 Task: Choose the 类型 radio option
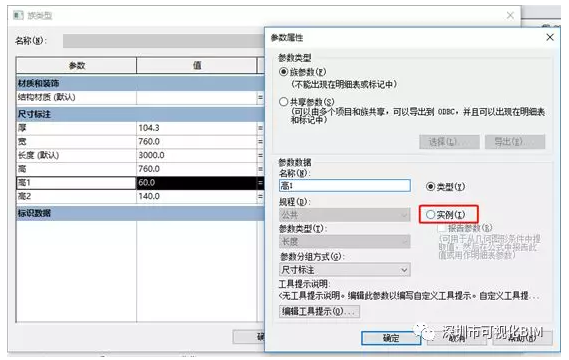click(430, 187)
